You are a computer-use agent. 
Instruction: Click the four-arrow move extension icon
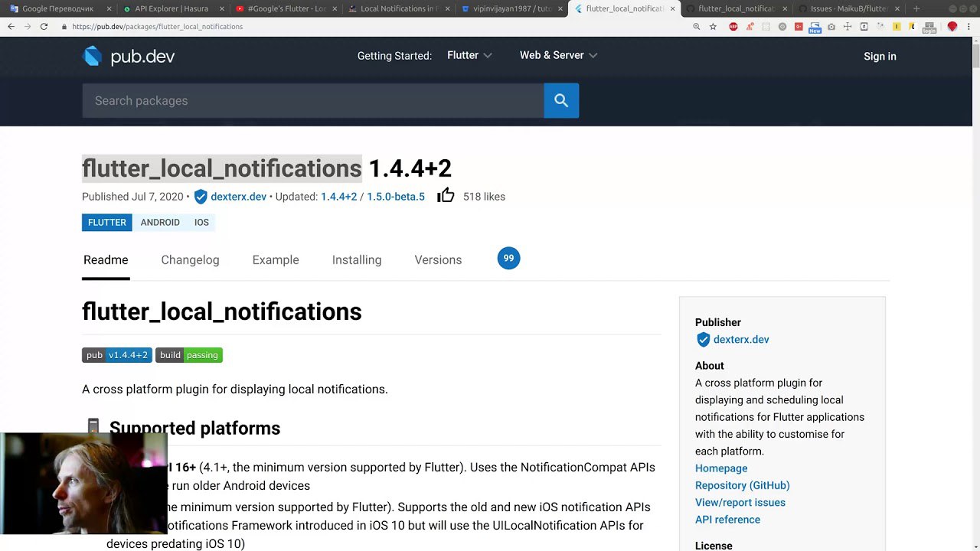coord(848,26)
